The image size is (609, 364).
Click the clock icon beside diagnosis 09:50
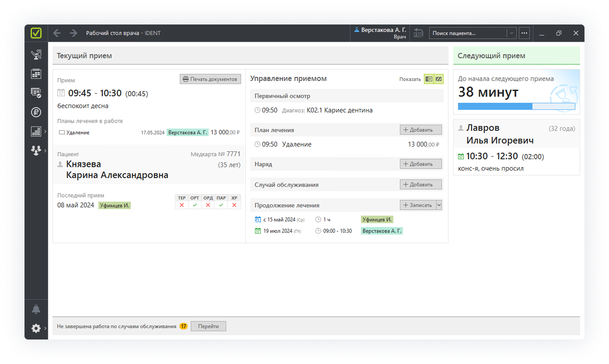(x=257, y=110)
